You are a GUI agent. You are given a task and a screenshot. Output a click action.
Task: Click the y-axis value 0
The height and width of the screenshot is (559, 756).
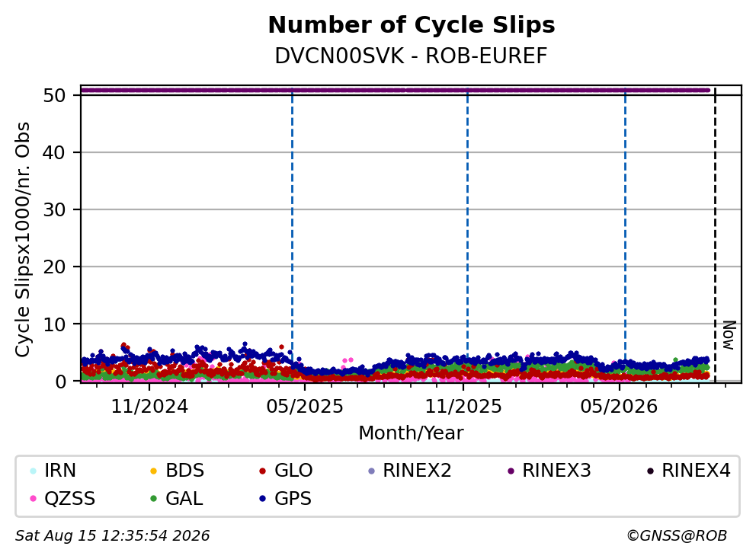click(x=61, y=382)
